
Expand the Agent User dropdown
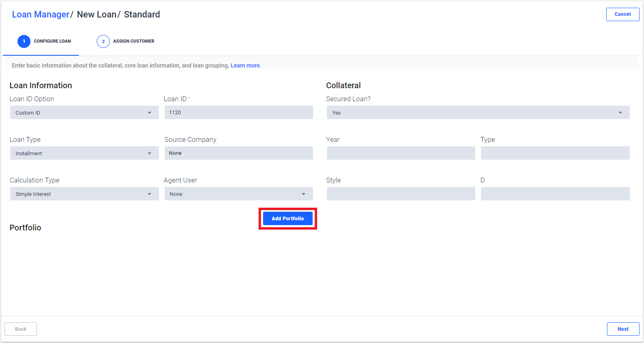coord(239,194)
